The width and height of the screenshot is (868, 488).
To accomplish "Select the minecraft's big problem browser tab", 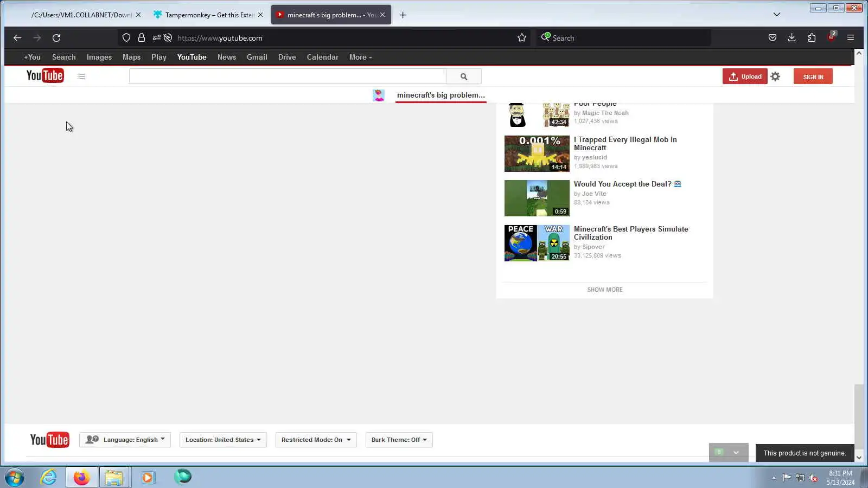I will pos(331,15).
